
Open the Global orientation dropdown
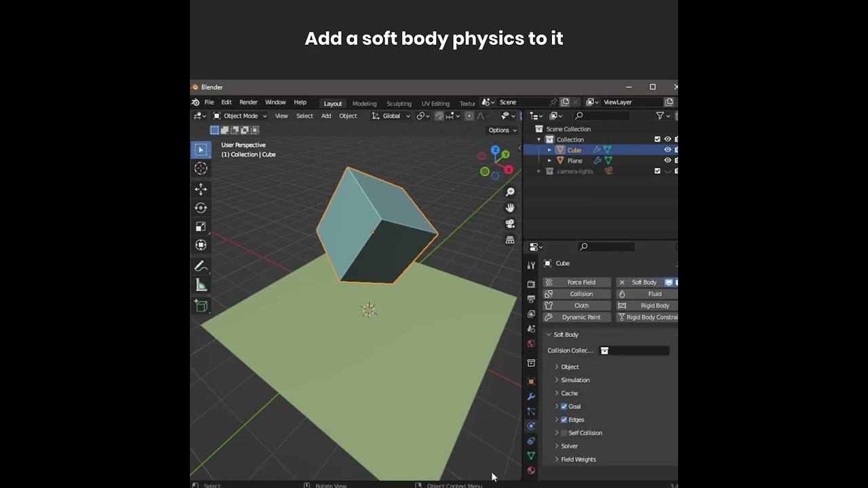click(x=391, y=116)
